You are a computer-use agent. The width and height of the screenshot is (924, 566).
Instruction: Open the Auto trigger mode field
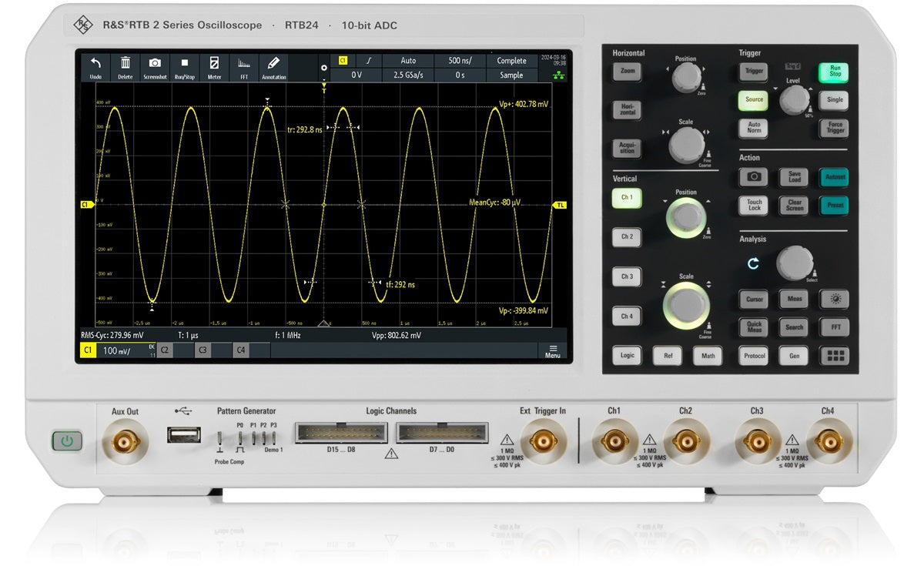408,61
